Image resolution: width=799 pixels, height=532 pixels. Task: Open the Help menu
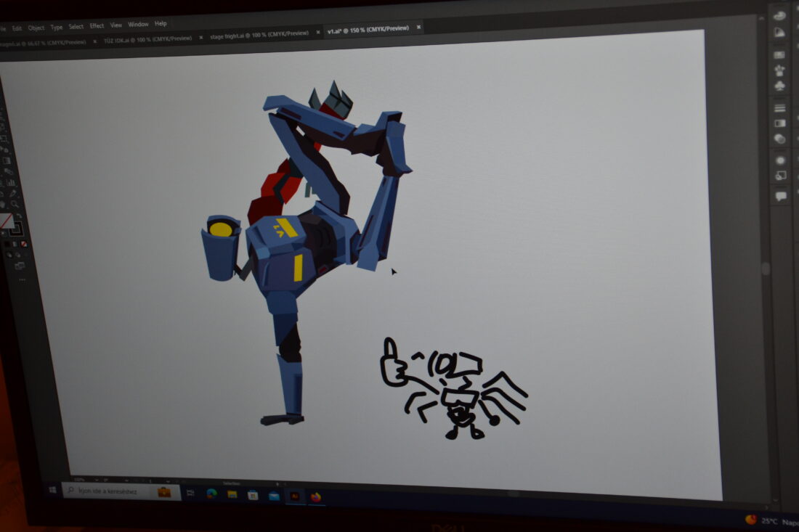pos(161,23)
